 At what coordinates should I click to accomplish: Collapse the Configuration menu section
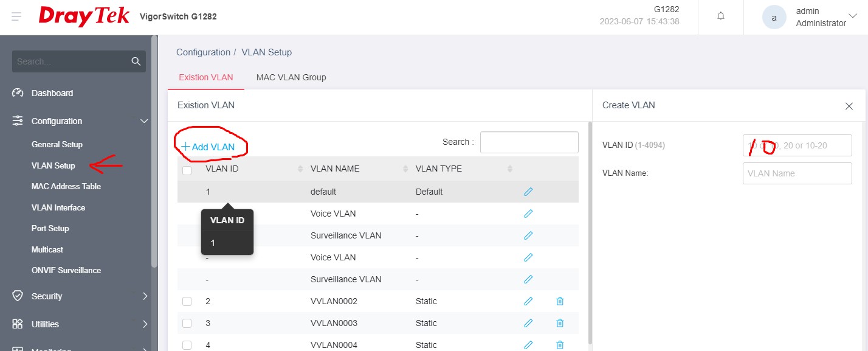pyautogui.click(x=144, y=121)
